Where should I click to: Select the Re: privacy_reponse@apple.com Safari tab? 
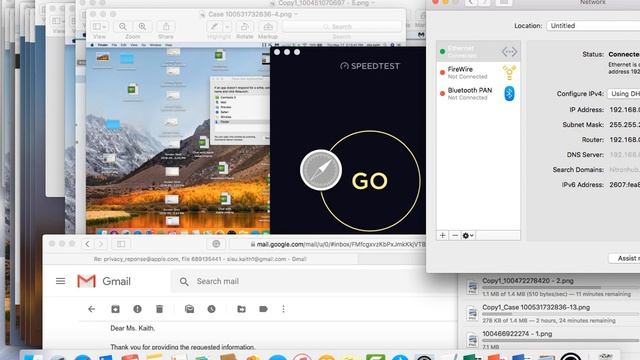click(200, 259)
